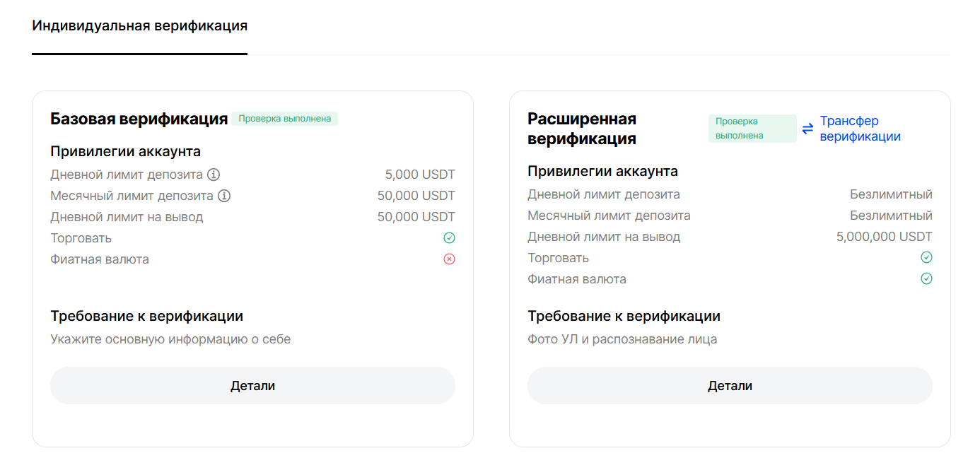This screenshot has height=465, width=980.
Task: Click Проверка выполнена badge next to Базовая верификация
Action: (284, 119)
